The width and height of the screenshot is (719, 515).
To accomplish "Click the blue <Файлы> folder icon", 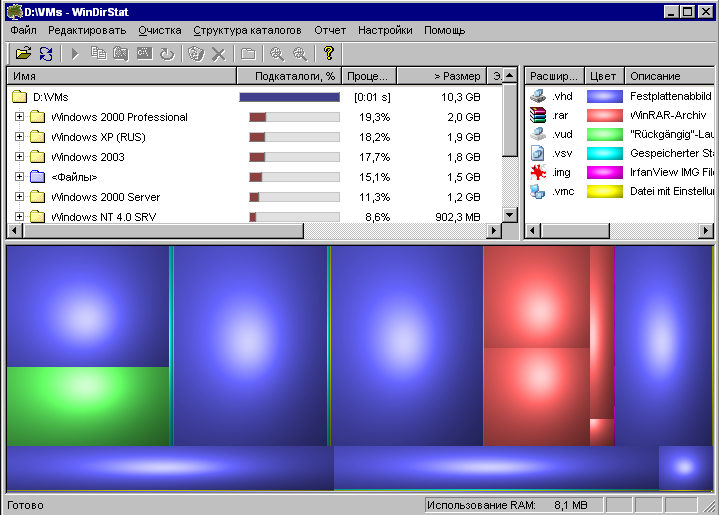I will [x=38, y=177].
